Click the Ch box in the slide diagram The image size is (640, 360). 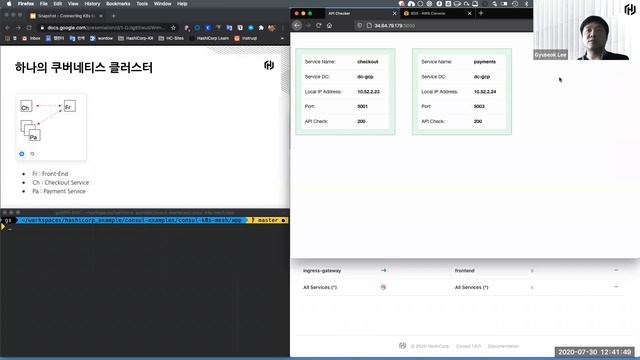click(x=26, y=106)
